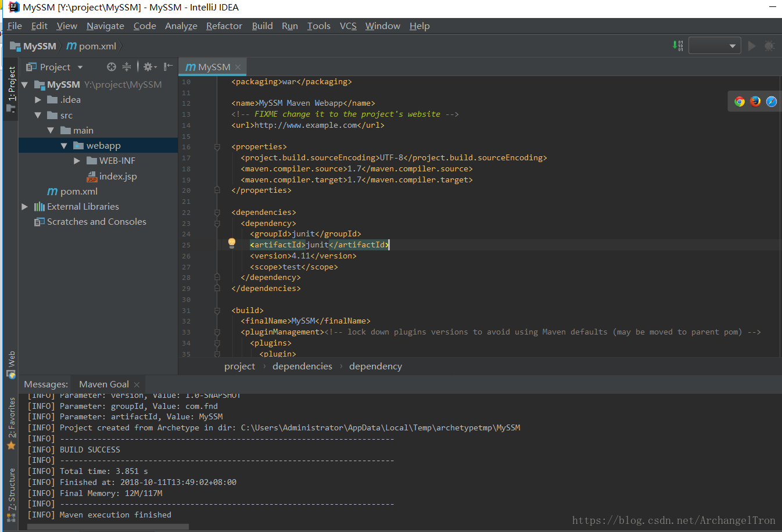Image resolution: width=782 pixels, height=532 pixels.
Task: Click 'project' in XML breadcrumb bar
Action: pyautogui.click(x=239, y=366)
